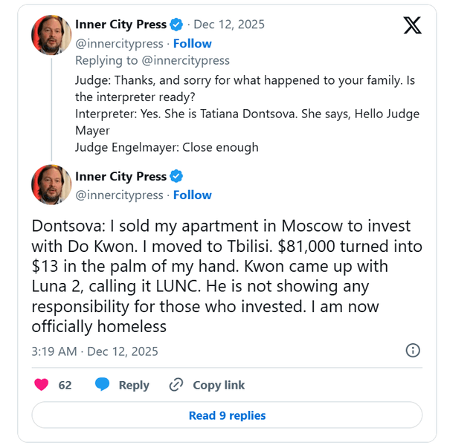
Task: Open the tweet info circle icon
Action: pos(413,351)
